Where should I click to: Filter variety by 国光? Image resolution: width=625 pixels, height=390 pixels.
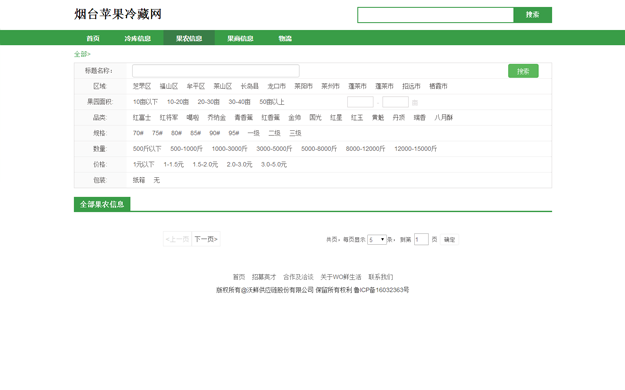315,118
